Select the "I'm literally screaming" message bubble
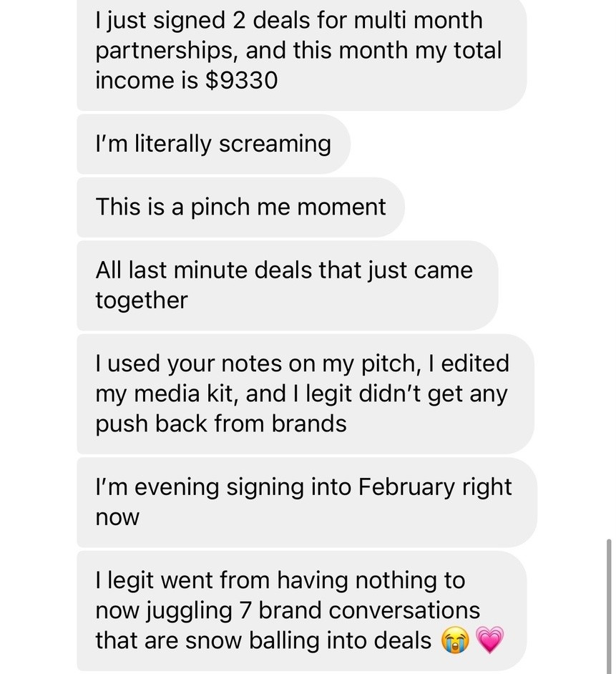616x674 pixels. click(x=214, y=144)
